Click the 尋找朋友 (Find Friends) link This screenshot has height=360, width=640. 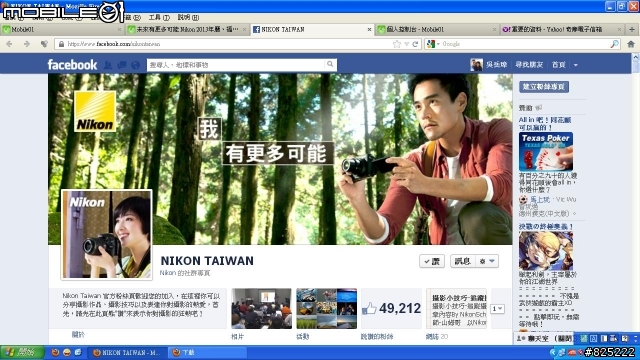click(x=529, y=65)
